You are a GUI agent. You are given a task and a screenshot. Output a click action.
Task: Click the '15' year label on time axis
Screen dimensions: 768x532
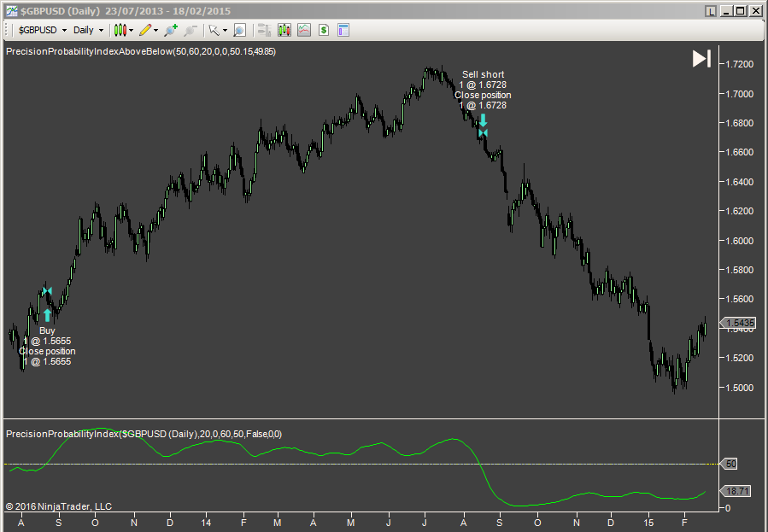pos(648,523)
